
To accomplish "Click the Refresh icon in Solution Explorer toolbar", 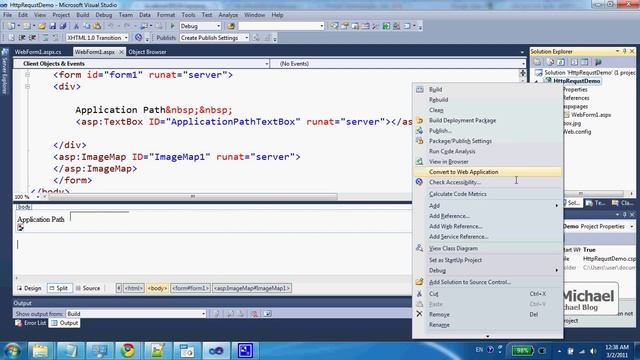I will click(561, 62).
